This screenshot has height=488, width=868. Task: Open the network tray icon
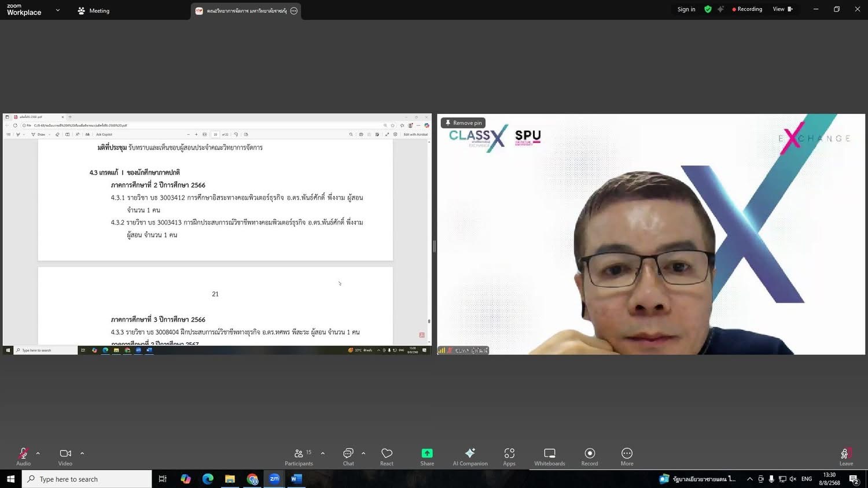pos(782,479)
